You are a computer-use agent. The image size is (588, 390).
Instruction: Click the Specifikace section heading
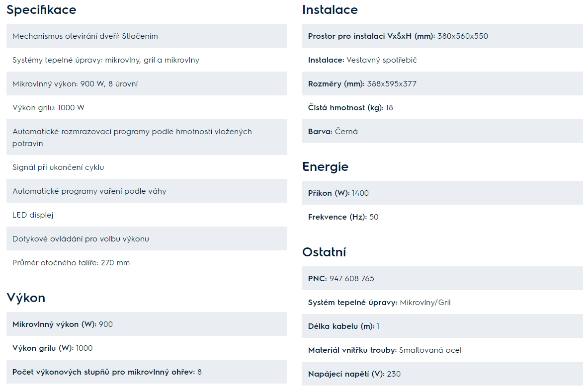(41, 10)
